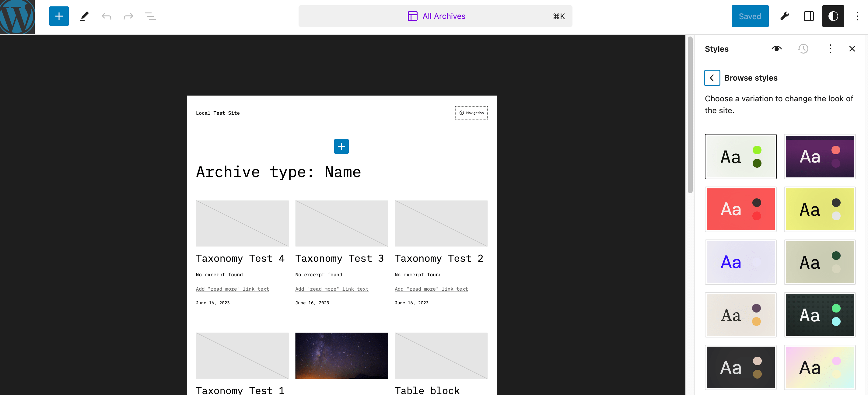The image size is (868, 395).
Task: Open the WordPress logo site menu
Action: tap(17, 16)
